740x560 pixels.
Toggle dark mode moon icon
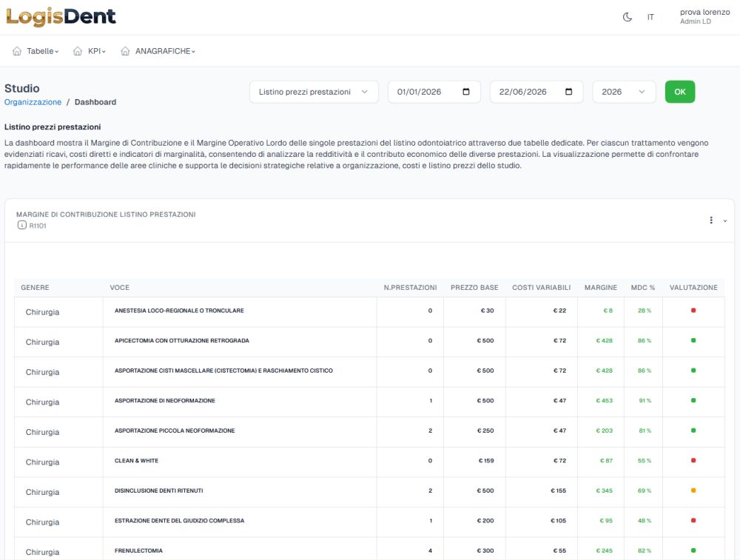[x=628, y=17]
